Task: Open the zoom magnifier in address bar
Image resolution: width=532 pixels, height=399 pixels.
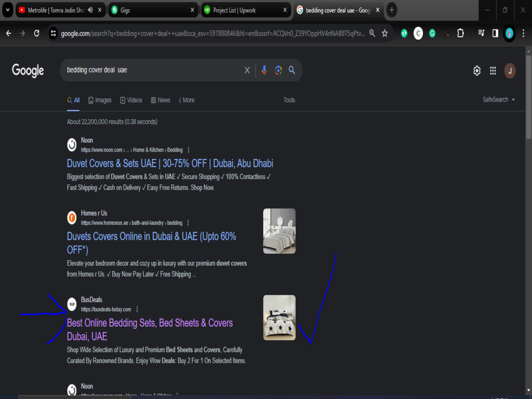Action: coord(372,33)
